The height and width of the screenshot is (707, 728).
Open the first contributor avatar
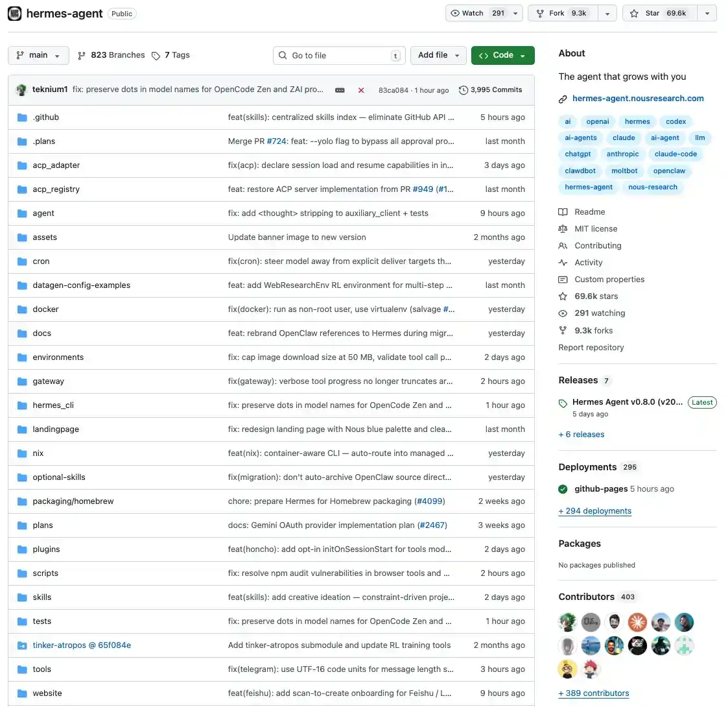[x=567, y=622]
